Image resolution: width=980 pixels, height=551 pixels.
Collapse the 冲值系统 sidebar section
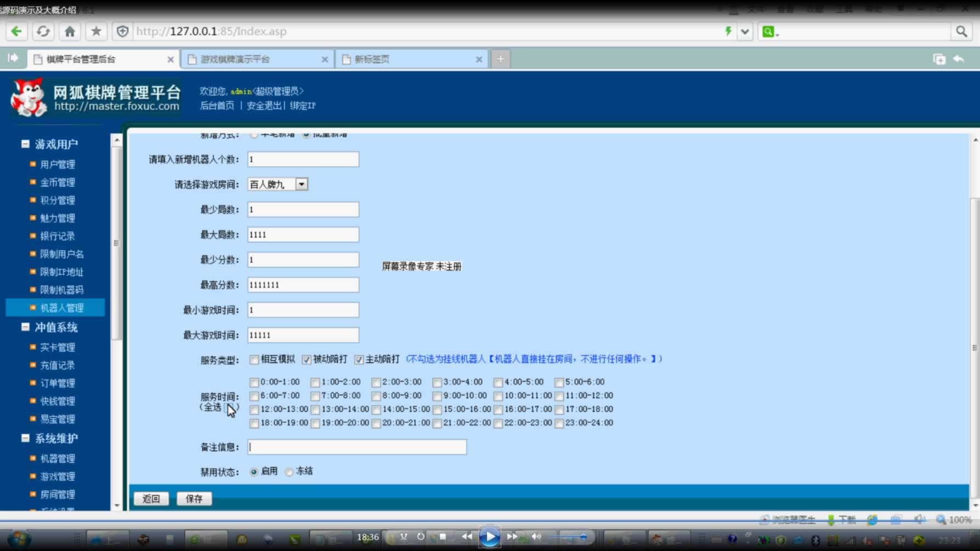point(25,327)
